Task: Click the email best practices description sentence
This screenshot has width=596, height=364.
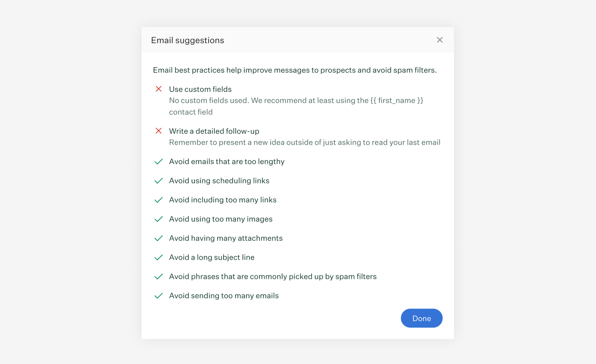Action: pos(295,70)
